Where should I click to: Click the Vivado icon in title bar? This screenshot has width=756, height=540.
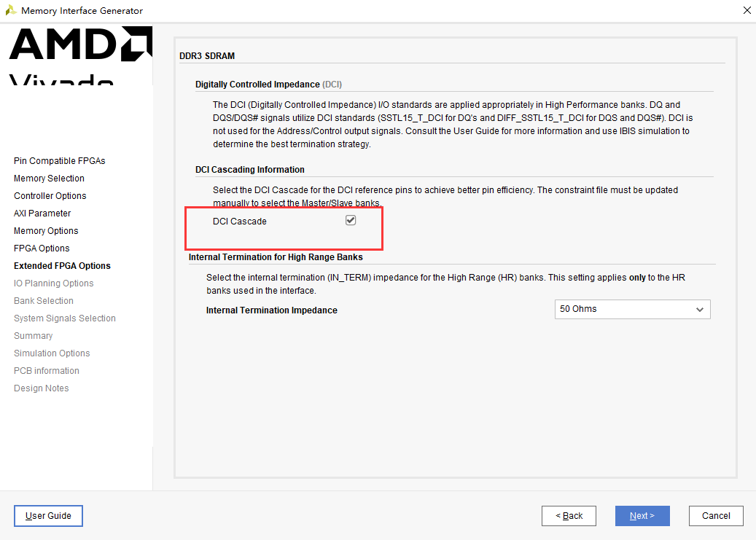[x=11, y=10]
